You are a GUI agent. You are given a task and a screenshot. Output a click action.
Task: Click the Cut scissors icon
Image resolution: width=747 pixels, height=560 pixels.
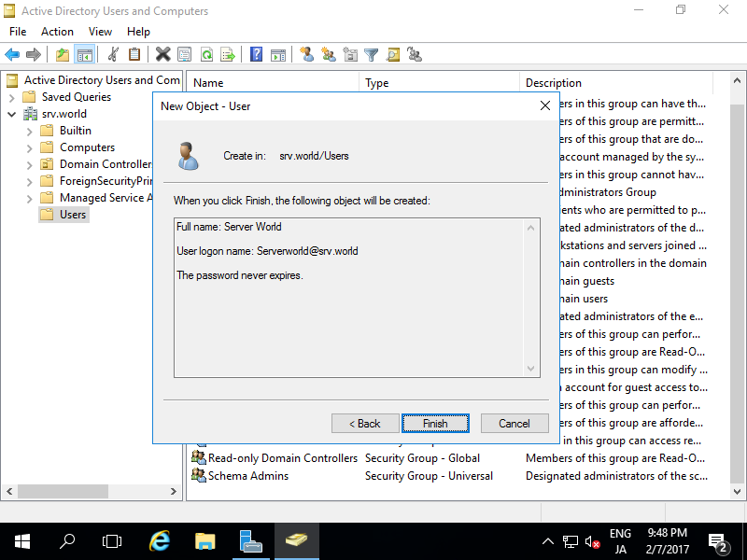(x=113, y=54)
